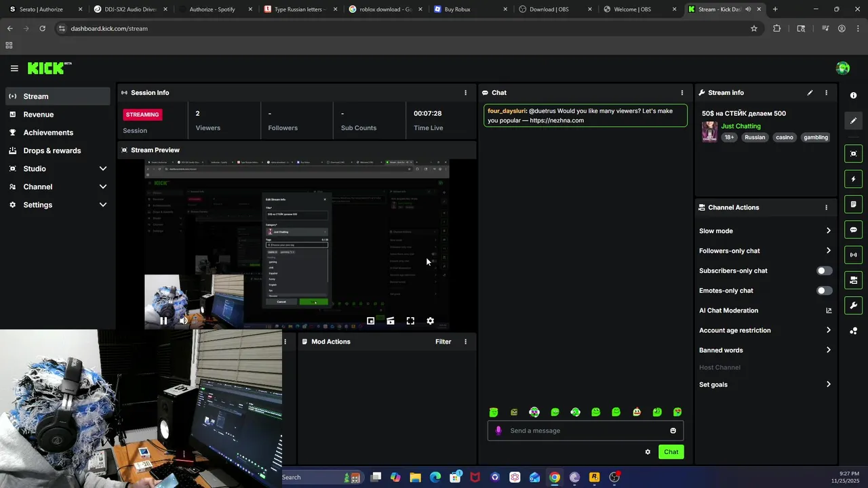Viewport: 868px width, 488px height.
Task: Click the document notes sidebar icon
Action: pos(854,204)
